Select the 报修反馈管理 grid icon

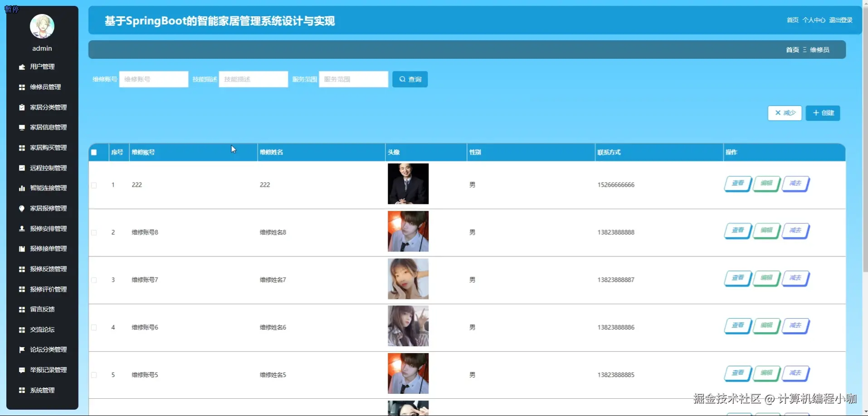tap(22, 269)
